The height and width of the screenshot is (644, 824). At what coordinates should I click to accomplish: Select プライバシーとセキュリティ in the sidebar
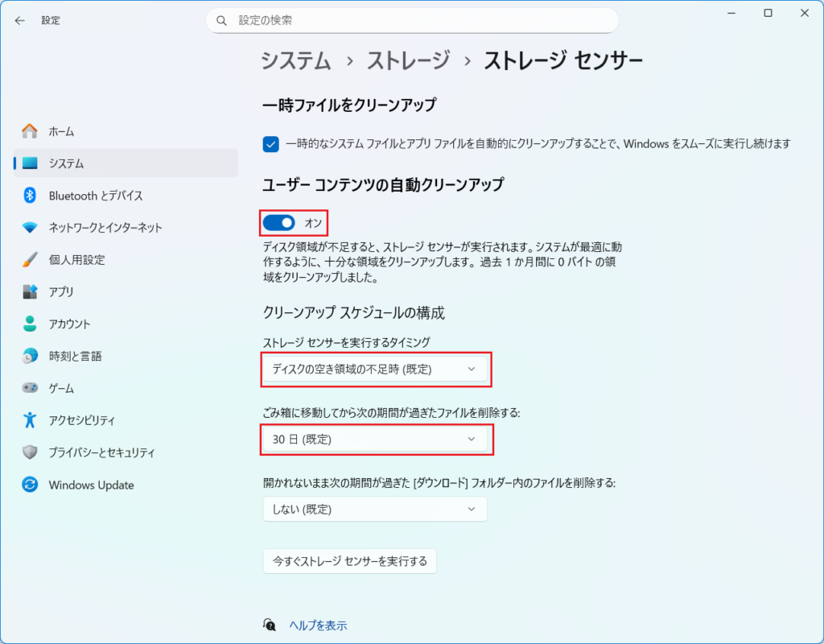pos(101,453)
